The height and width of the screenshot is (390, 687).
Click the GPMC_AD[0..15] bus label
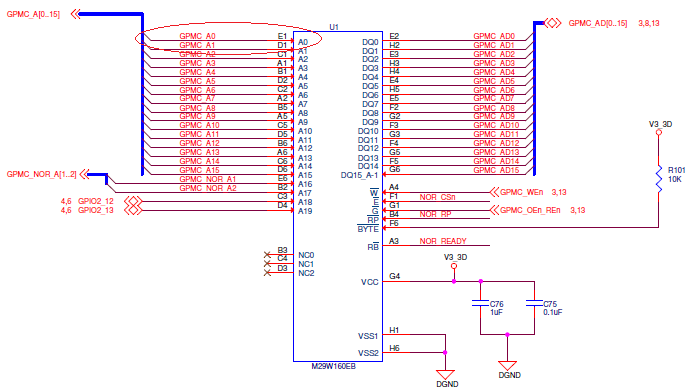598,23
